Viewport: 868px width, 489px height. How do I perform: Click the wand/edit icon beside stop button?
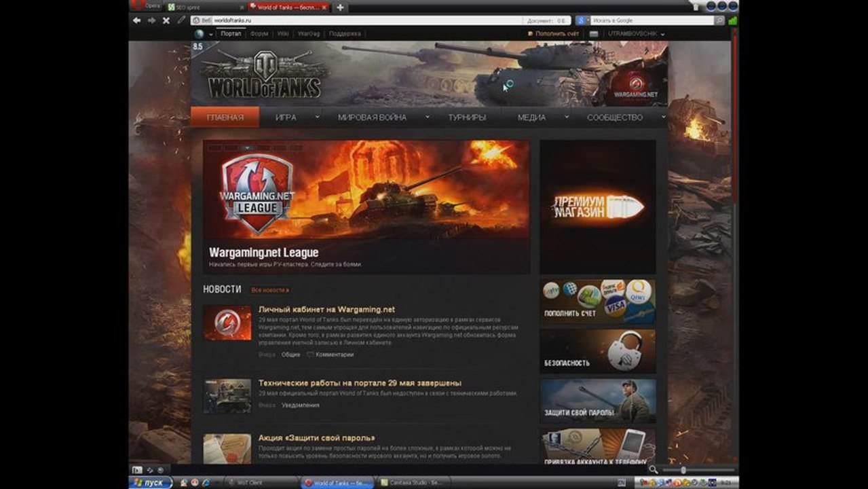coord(181,20)
